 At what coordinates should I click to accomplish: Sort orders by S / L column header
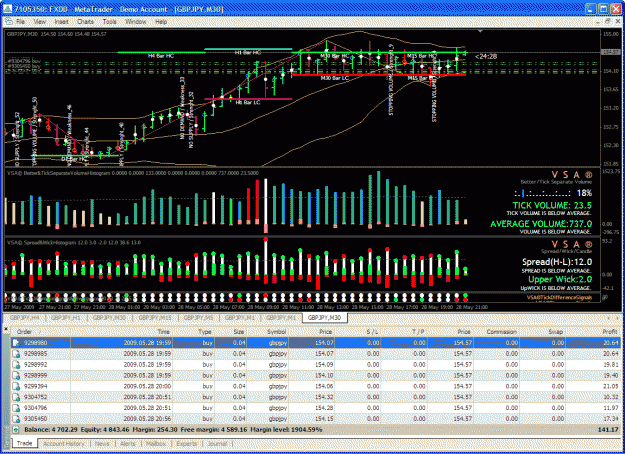click(x=358, y=332)
